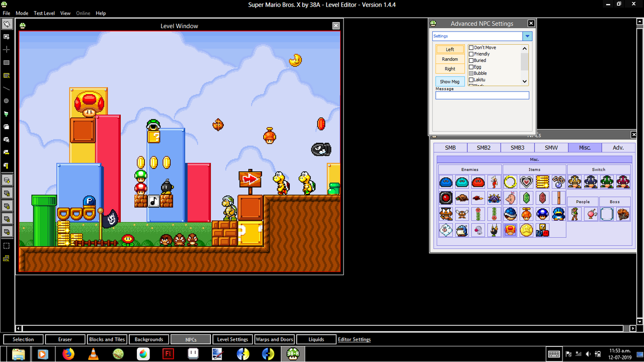This screenshot has height=362, width=644.
Task: Choose the propeller mushroom item
Action: (x=526, y=214)
